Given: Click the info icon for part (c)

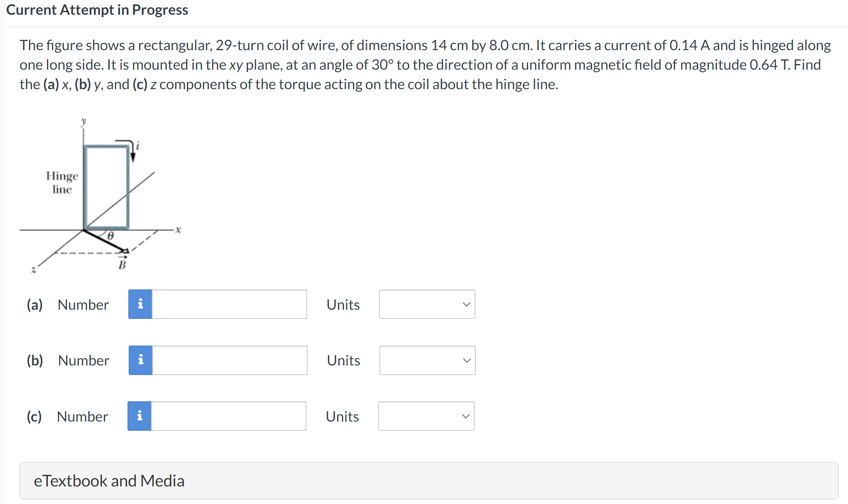Looking at the screenshot, I should click(x=139, y=416).
